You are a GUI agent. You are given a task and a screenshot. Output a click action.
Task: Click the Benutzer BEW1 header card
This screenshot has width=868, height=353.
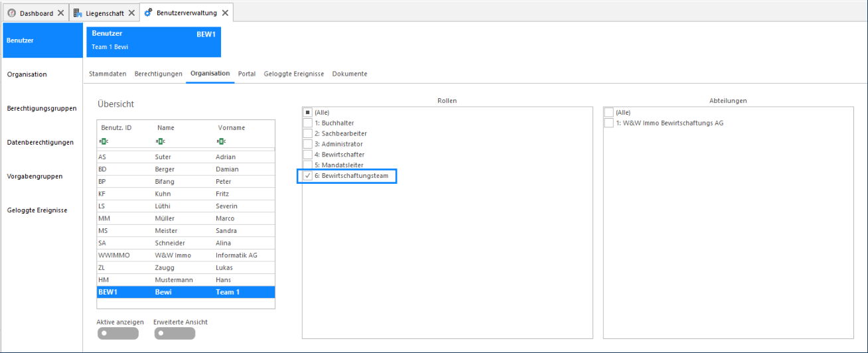tap(153, 40)
